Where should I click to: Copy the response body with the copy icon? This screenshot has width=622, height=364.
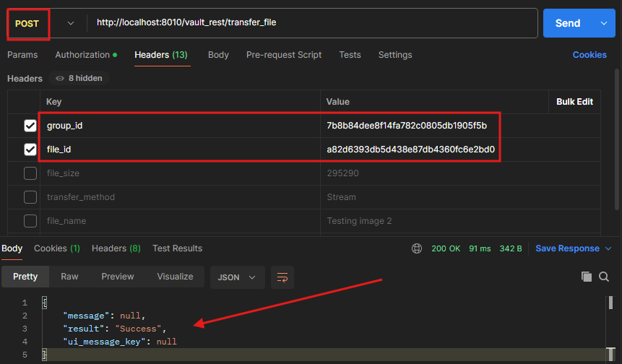pyautogui.click(x=587, y=277)
